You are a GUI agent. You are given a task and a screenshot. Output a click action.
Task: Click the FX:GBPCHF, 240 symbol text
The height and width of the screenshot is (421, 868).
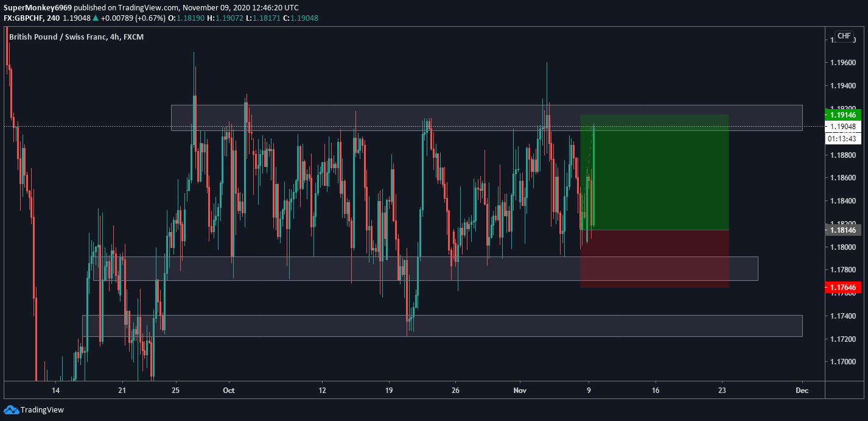(x=32, y=18)
